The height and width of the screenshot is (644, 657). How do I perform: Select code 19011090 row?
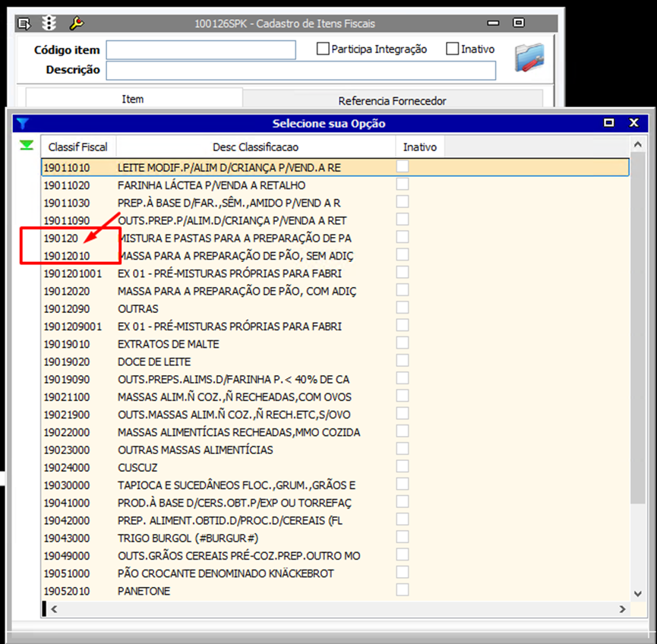335,220
